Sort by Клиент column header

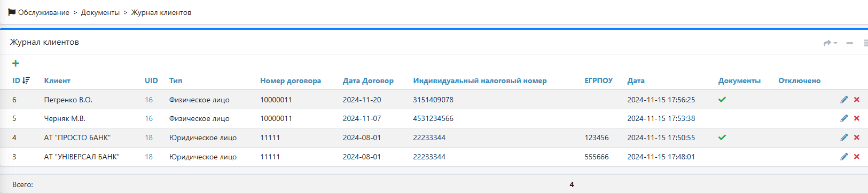pyautogui.click(x=57, y=80)
